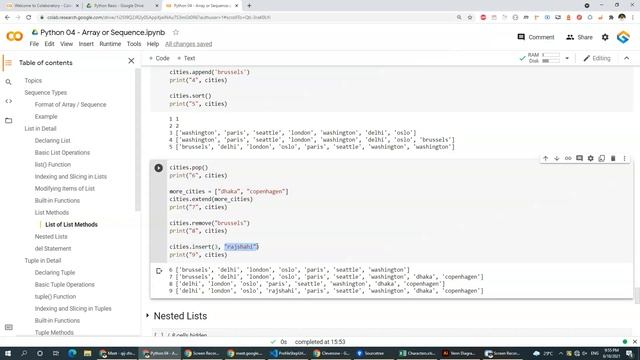Open the Google account avatar in Colab

[x=623, y=37]
